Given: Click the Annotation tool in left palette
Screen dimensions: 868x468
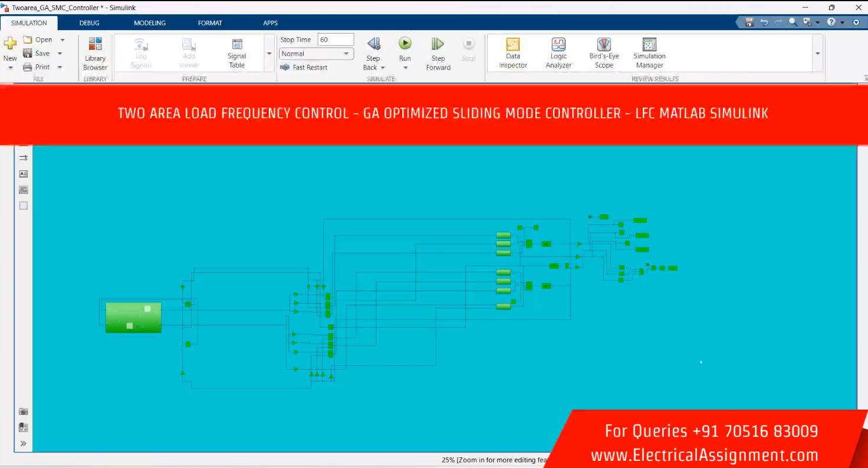Looking at the screenshot, I should pos(24,174).
